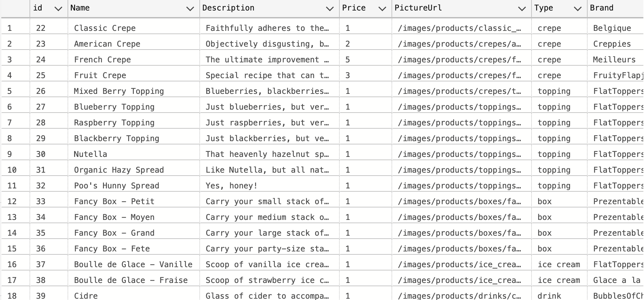The width and height of the screenshot is (644, 300).
Task: Select row number 10
Action: [12, 170]
